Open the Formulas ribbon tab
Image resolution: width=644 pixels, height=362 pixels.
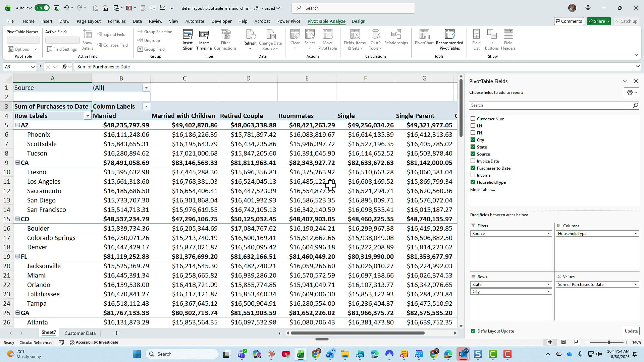tap(117, 21)
